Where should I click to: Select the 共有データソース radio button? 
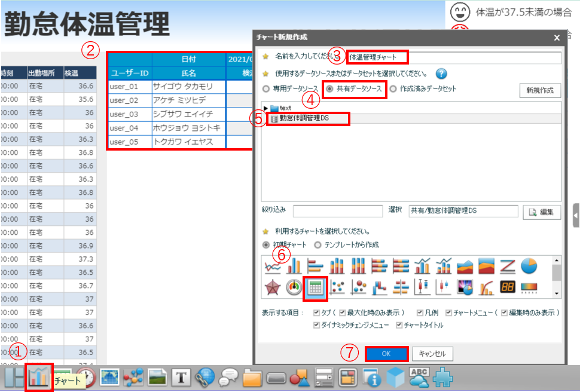coord(329,89)
